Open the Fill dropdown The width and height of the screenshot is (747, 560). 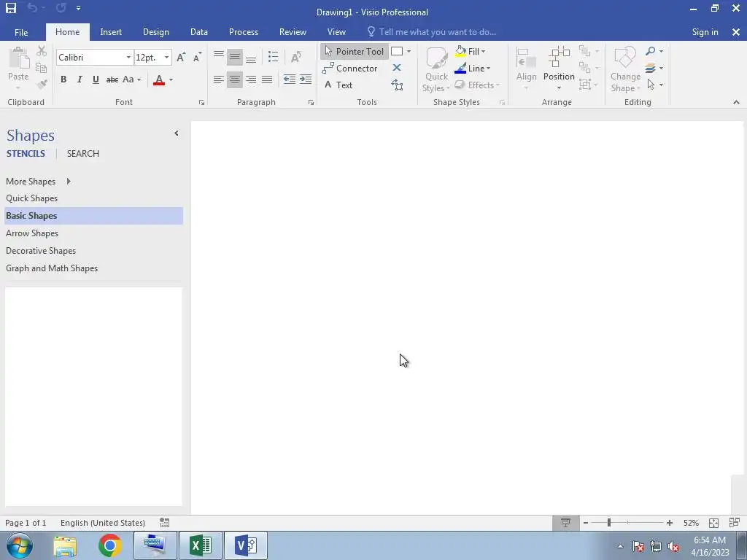coord(471,51)
